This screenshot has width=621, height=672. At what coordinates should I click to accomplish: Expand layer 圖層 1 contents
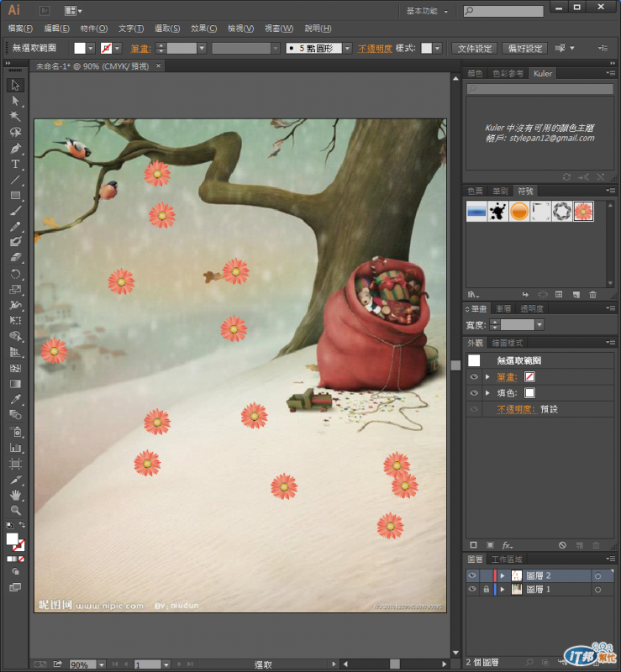[503, 590]
